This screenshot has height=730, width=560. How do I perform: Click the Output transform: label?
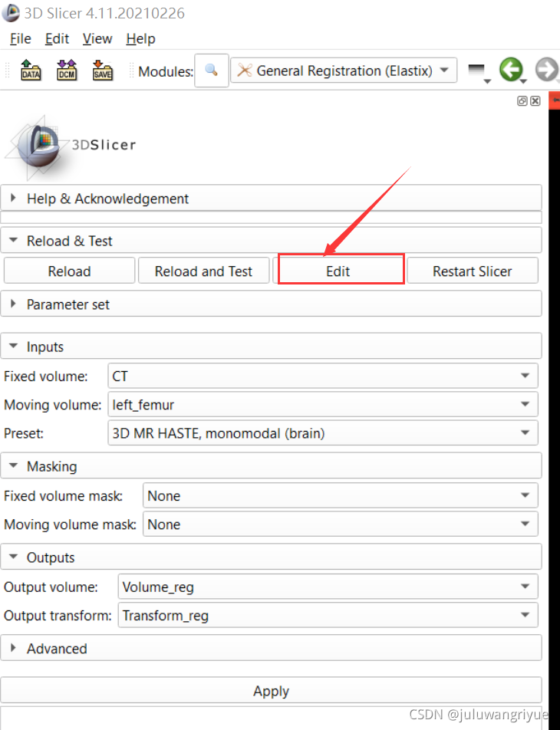(x=58, y=616)
